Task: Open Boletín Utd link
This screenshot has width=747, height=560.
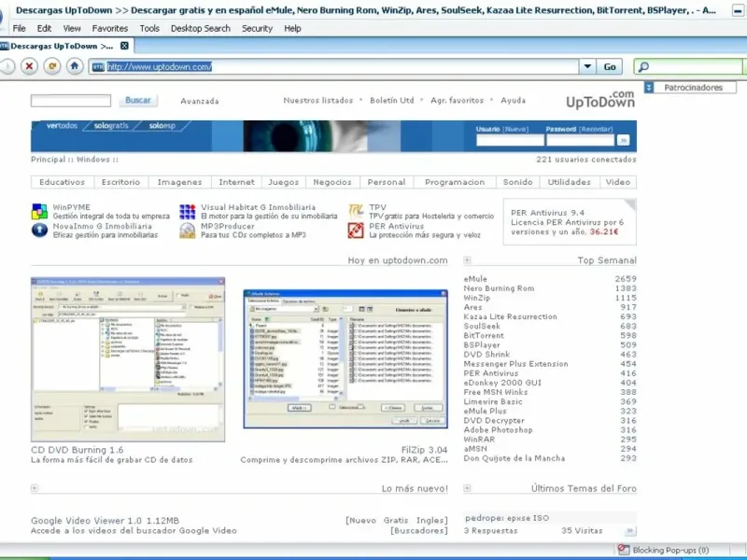Action: pos(392,101)
